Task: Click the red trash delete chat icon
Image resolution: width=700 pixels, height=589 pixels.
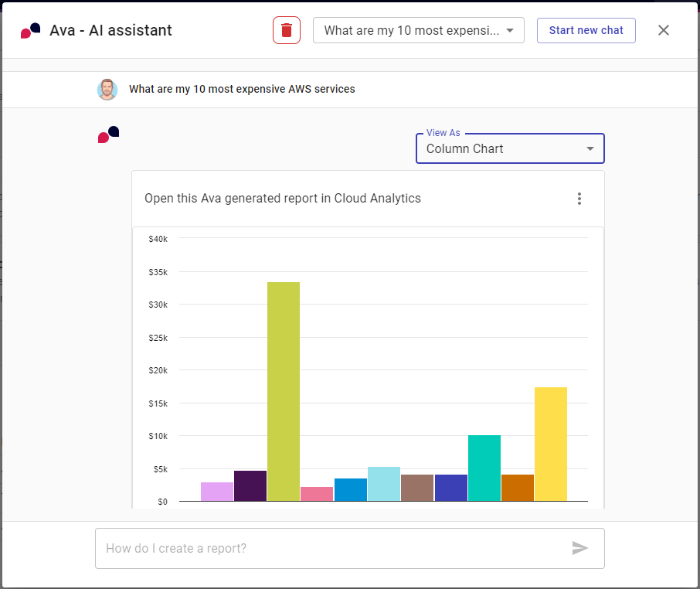Action: click(287, 30)
